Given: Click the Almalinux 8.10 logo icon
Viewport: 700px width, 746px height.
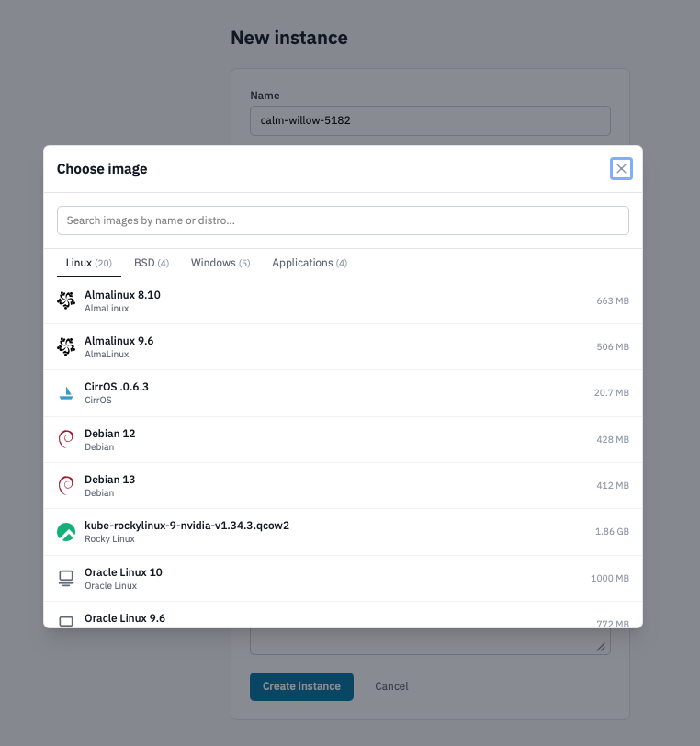Looking at the screenshot, I should (66, 300).
